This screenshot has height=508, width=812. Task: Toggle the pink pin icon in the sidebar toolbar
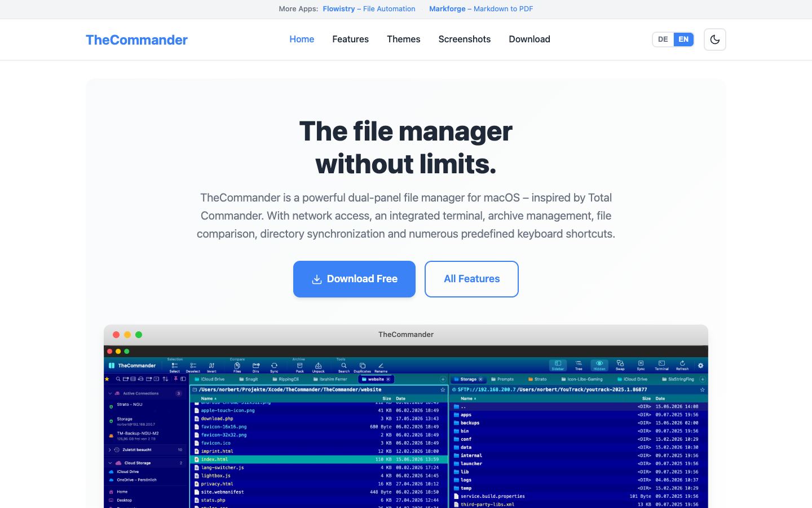coord(175,379)
